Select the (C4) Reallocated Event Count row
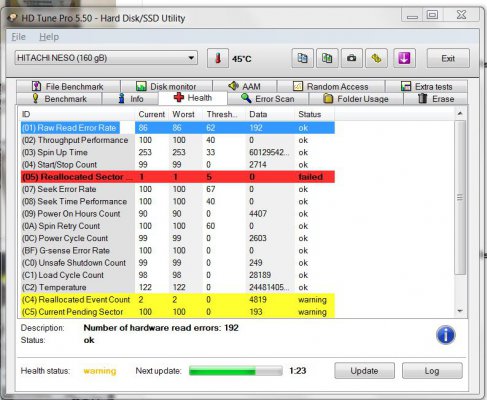This screenshot has width=487, height=400. 178,300
